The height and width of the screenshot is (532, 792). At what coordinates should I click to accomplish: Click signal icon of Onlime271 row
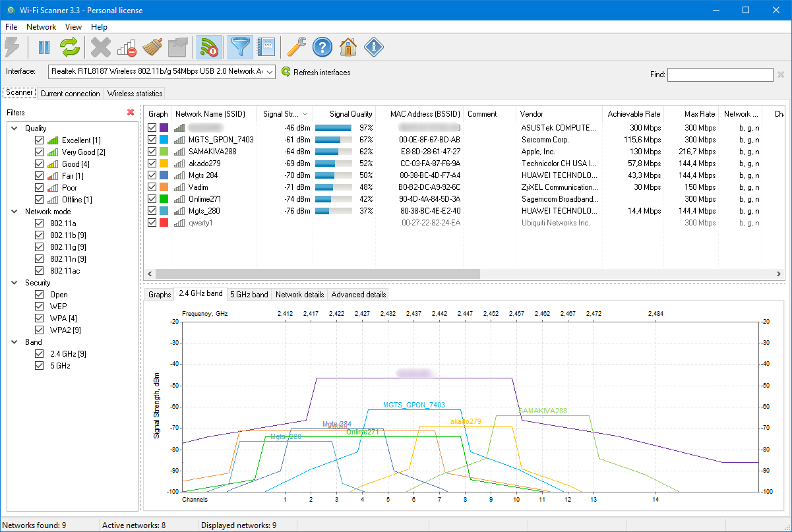(x=179, y=199)
